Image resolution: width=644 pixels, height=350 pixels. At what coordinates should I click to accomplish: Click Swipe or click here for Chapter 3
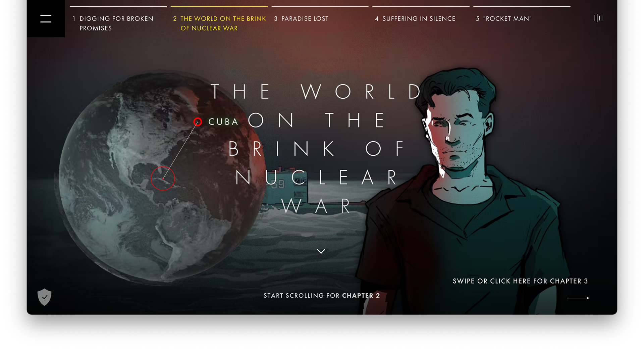click(x=520, y=281)
